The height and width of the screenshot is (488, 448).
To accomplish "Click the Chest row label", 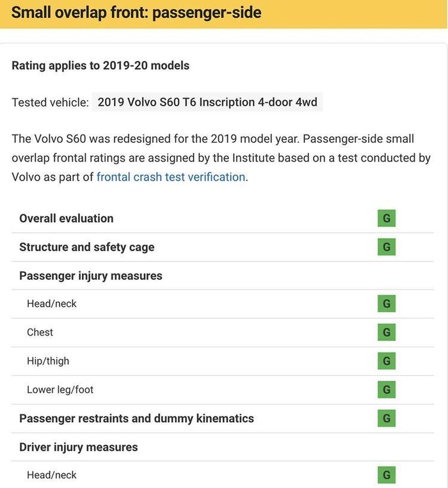I will pos(40,332).
